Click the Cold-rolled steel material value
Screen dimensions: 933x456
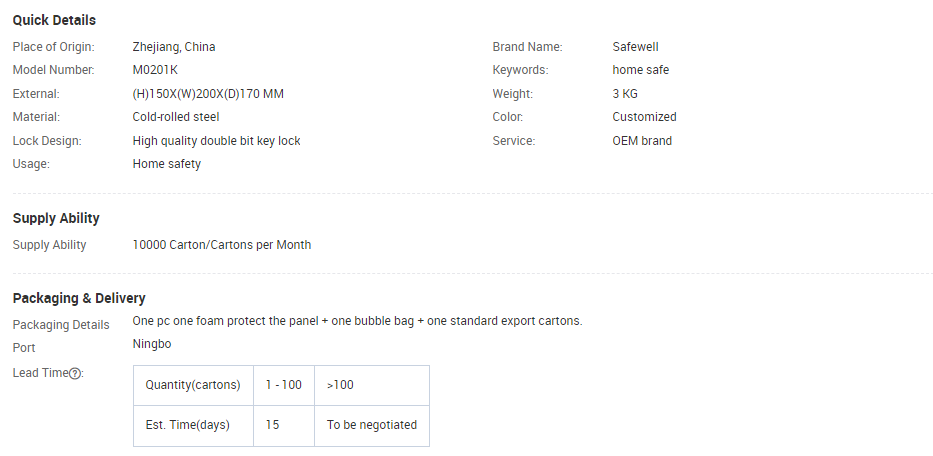[x=176, y=117]
